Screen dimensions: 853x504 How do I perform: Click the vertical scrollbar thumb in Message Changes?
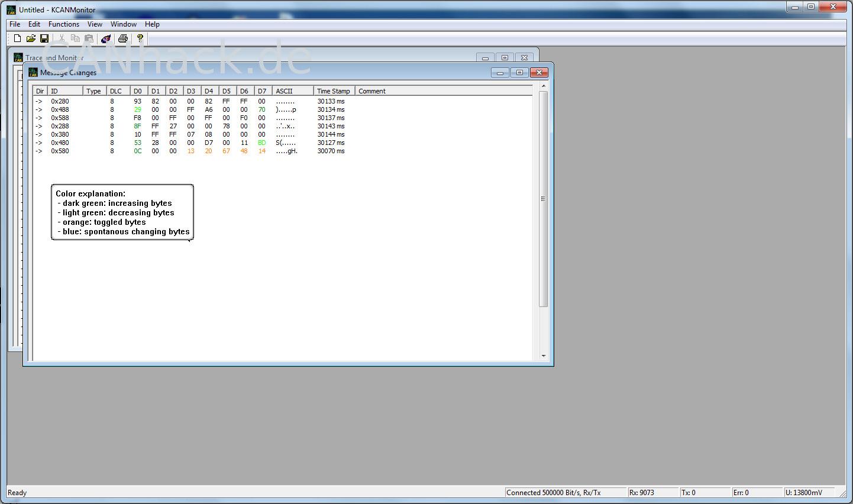coord(543,199)
